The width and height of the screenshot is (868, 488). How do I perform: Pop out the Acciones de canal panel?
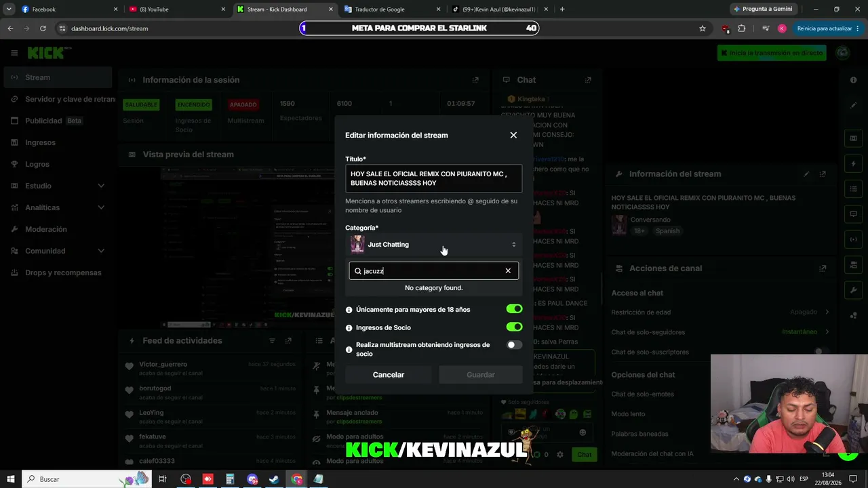(x=823, y=268)
